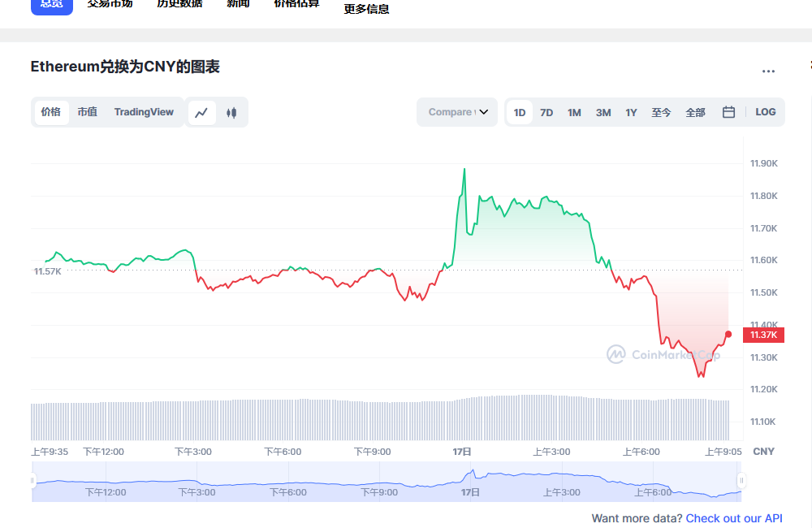Select the 1D time range
812x528 pixels.
[520, 112]
